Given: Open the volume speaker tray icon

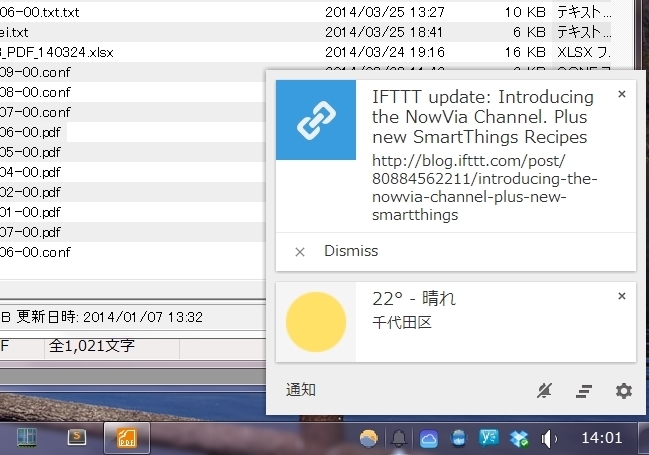Looking at the screenshot, I should [x=548, y=438].
